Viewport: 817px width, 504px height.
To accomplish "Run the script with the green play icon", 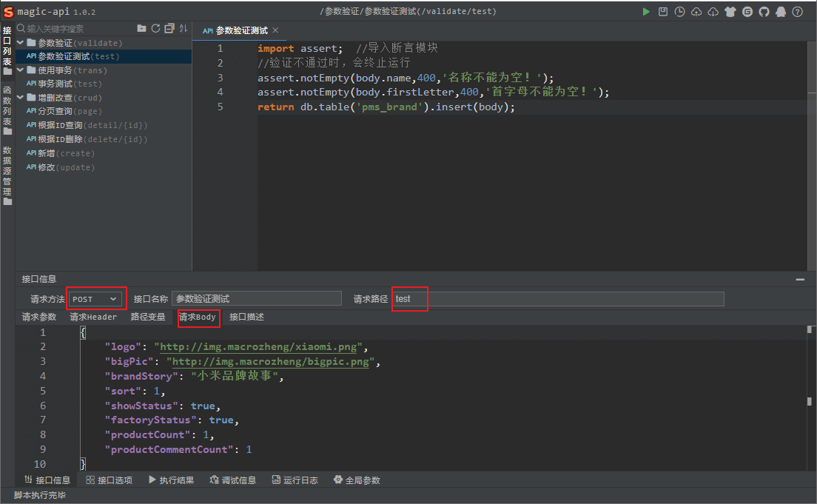I will (646, 11).
